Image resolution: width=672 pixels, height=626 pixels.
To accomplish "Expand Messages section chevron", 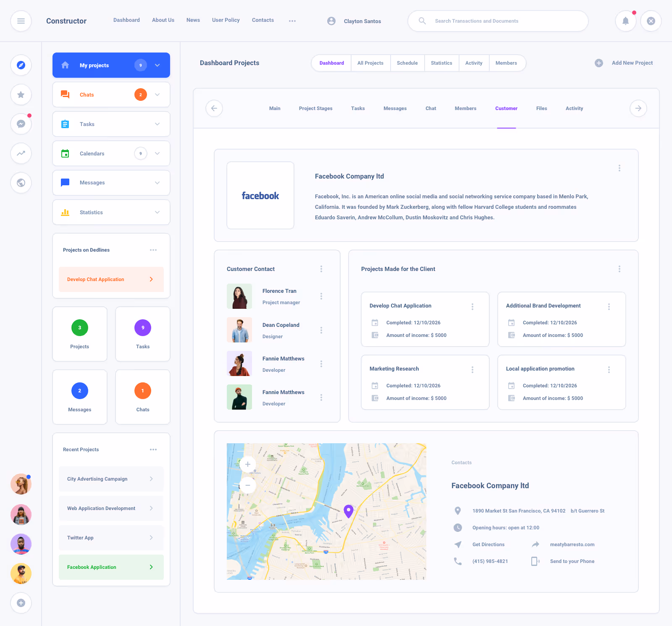I will (157, 183).
